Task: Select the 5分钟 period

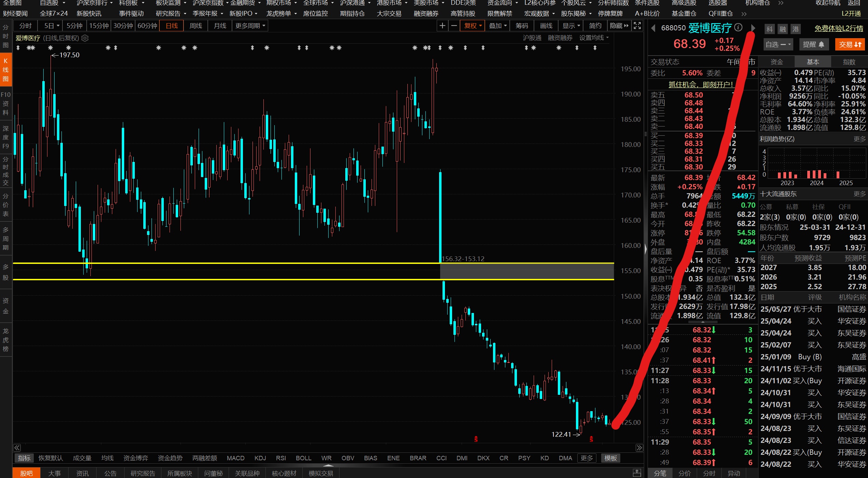Action: [74, 26]
